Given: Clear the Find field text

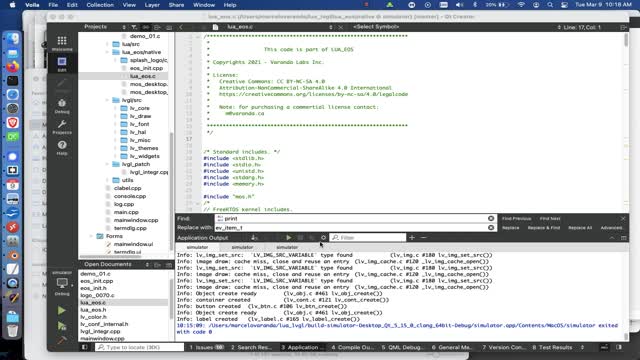Looking at the screenshot, I should pos(491,218).
